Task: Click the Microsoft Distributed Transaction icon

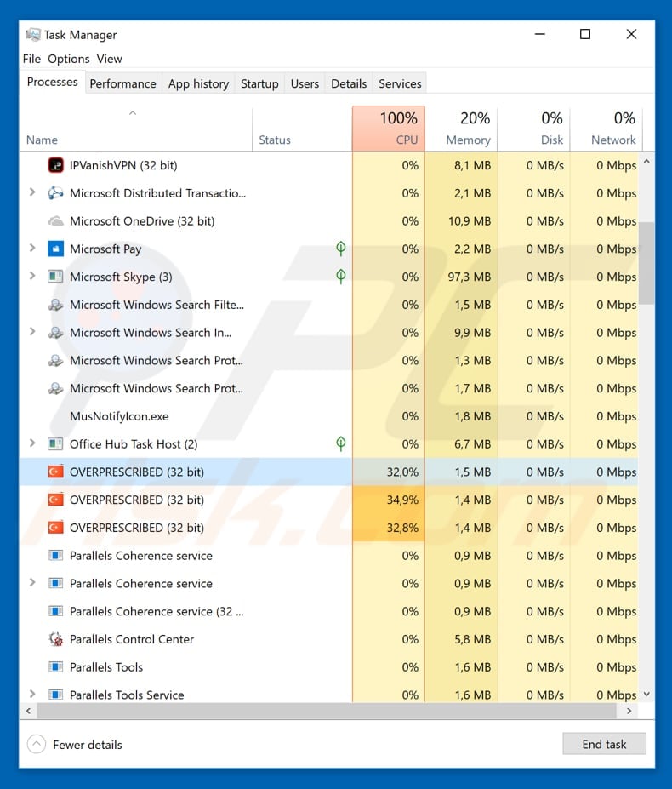Action: coord(55,192)
